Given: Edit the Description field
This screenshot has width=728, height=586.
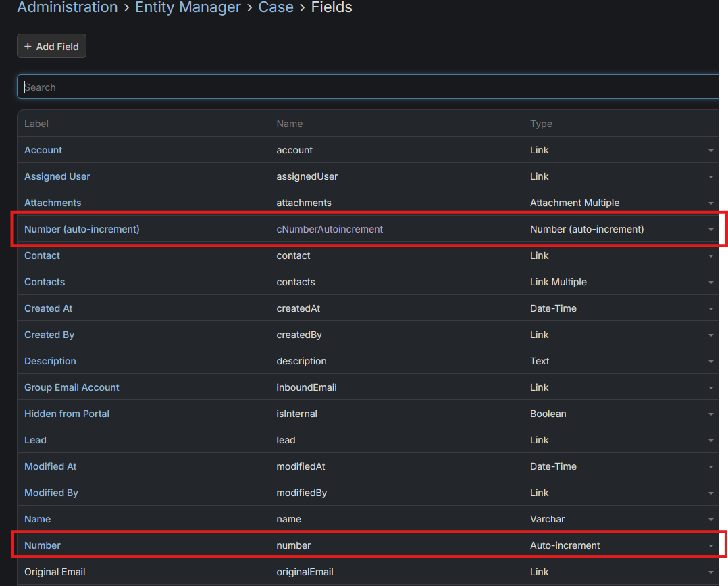Looking at the screenshot, I should pyautogui.click(x=50, y=361).
